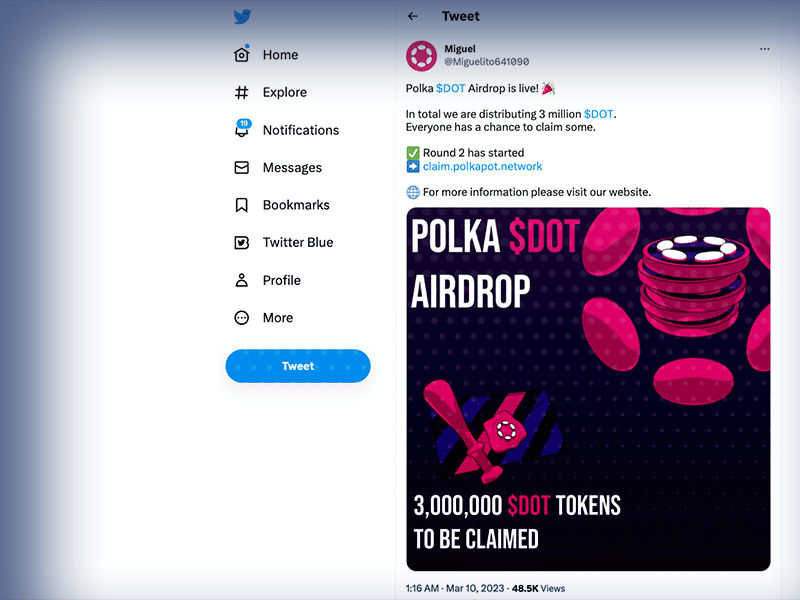Click the @Miguelito641090 handle
800x600 pixels.
point(487,62)
